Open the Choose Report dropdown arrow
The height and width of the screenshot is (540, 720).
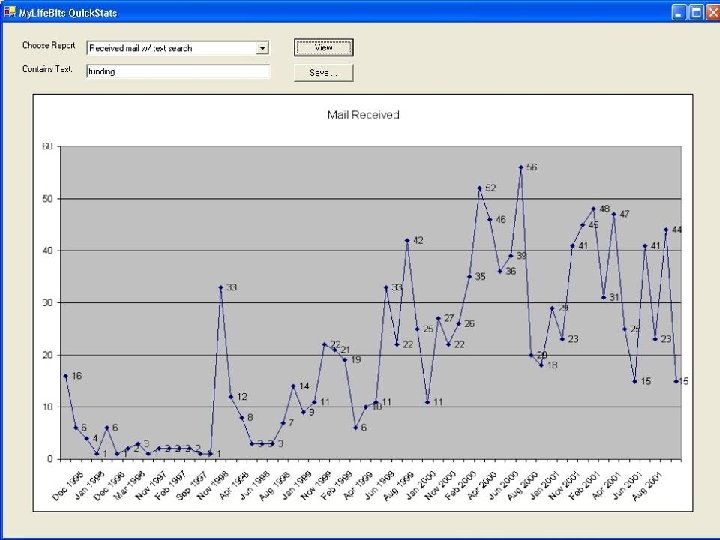coord(262,48)
